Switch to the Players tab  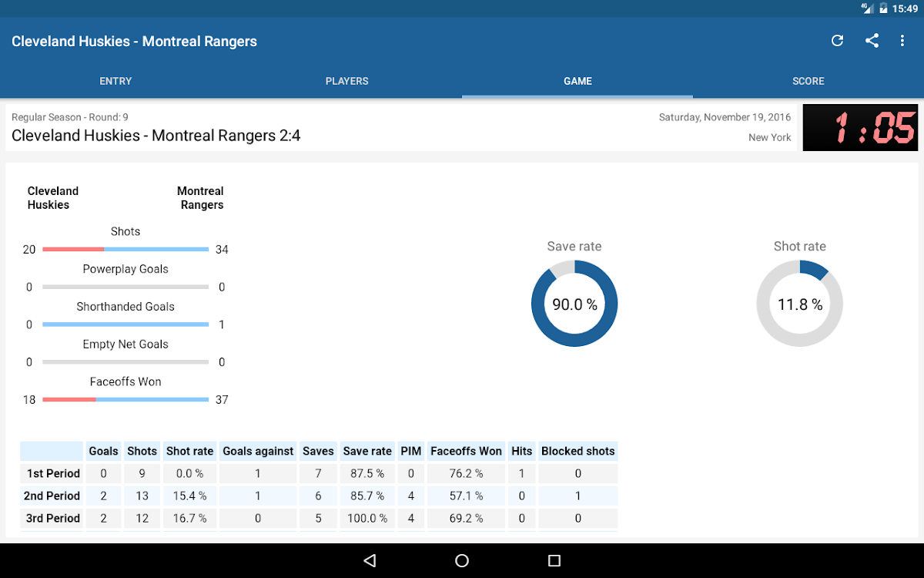tap(346, 81)
